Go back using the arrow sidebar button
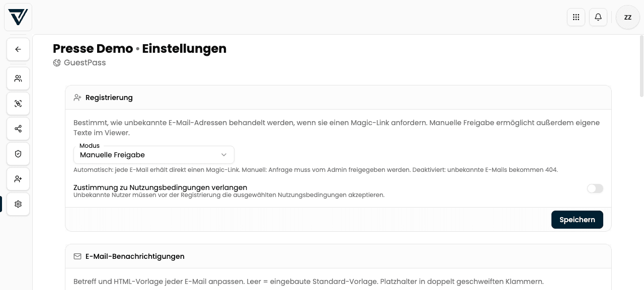This screenshot has height=290, width=644. pos(18,49)
